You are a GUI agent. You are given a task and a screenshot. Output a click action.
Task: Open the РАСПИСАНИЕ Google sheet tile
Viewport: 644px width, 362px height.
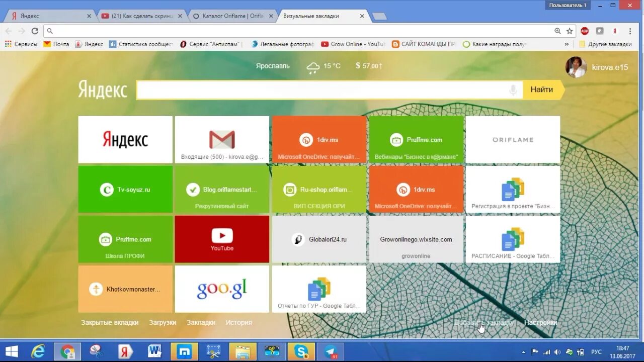[x=513, y=239]
